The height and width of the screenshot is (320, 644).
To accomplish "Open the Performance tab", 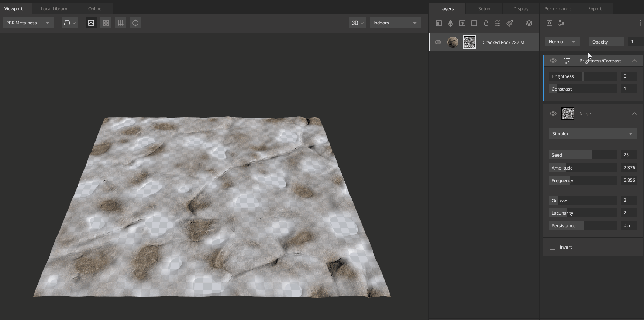I will click(x=558, y=8).
